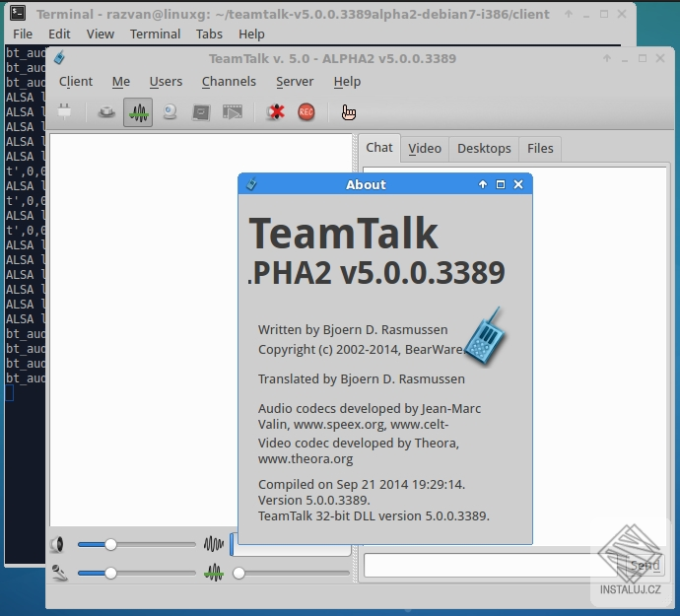680x616 pixels.
Task: Toggle voice activation waveform toolbar button
Action: tap(138, 112)
